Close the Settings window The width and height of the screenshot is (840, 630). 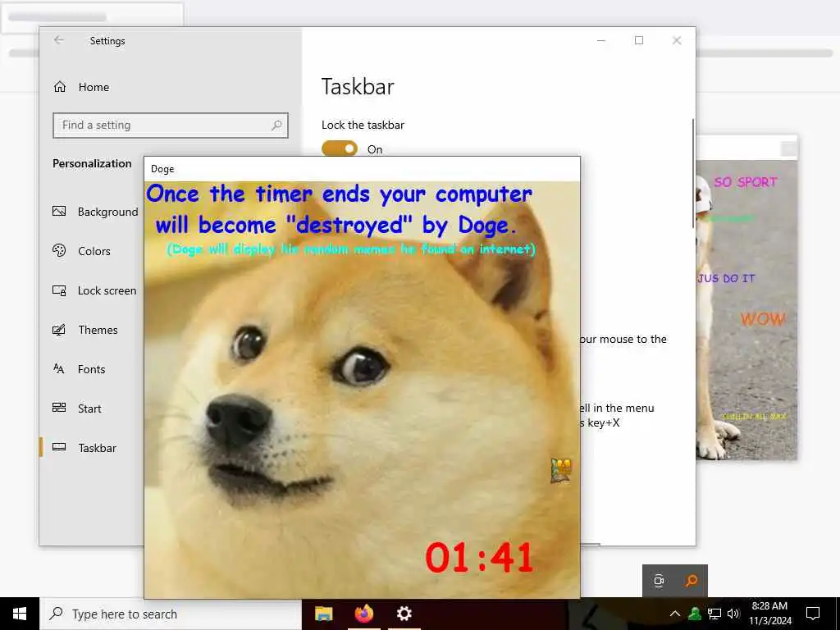tap(677, 40)
